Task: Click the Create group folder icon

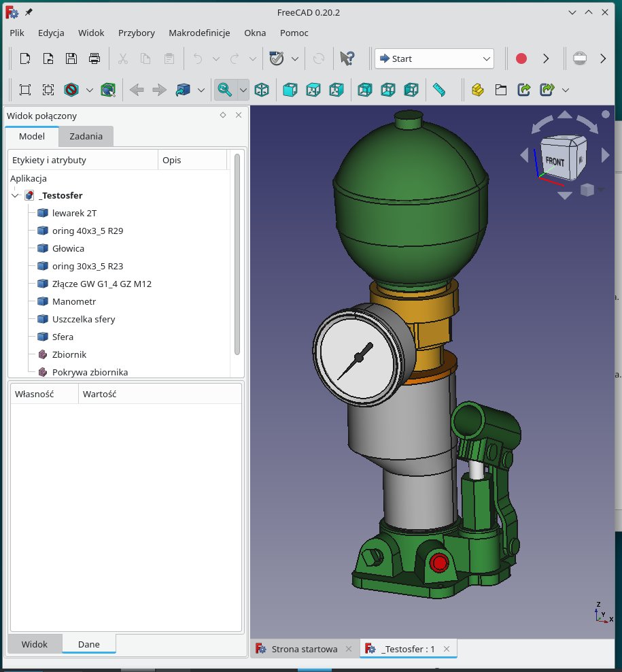Action: 500,89
